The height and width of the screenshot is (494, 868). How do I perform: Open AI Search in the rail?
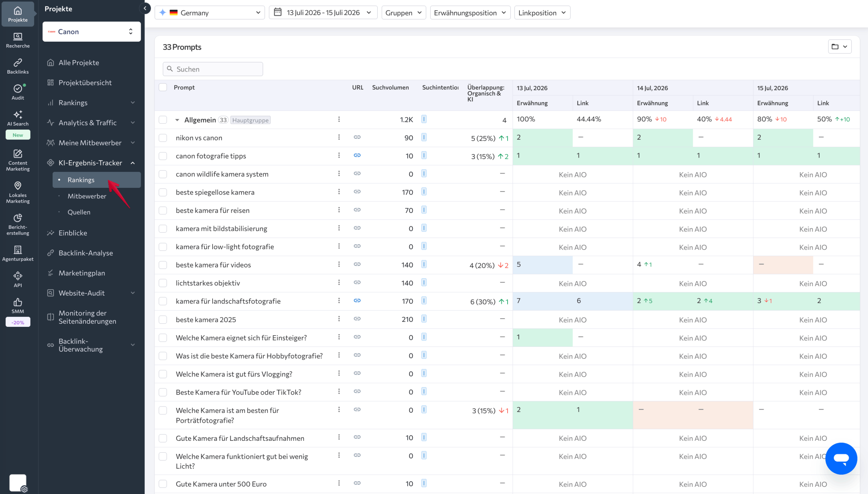(18, 118)
